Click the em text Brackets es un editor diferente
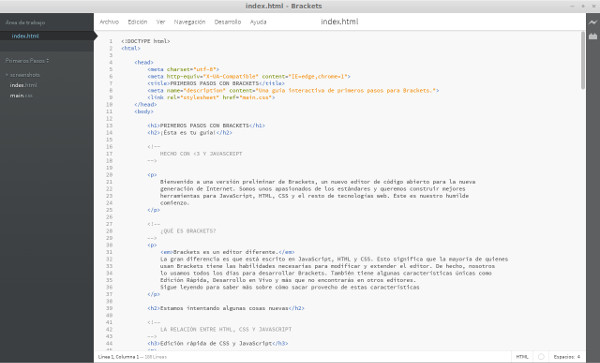The width and height of the screenshot is (600, 363). (227, 252)
